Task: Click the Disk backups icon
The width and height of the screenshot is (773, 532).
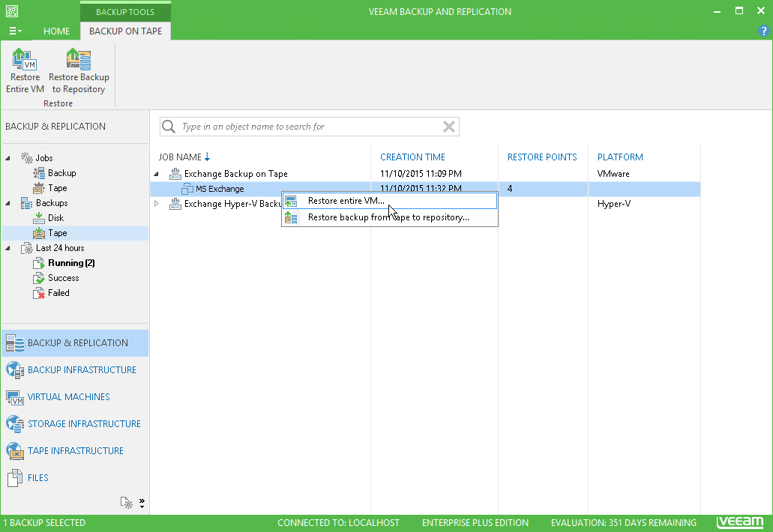Action: (39, 218)
